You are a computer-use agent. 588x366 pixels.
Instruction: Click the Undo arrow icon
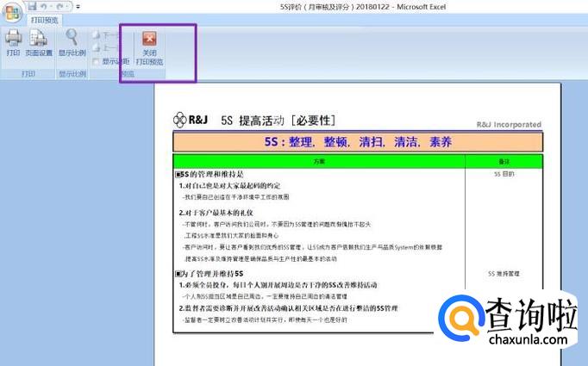click(x=43, y=6)
